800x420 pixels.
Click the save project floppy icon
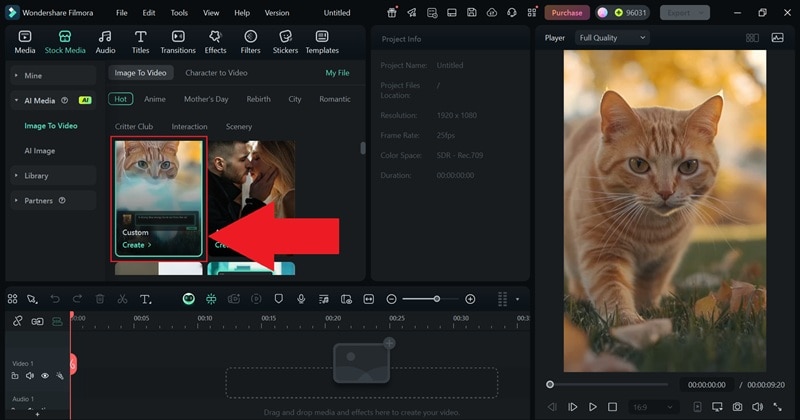point(471,13)
